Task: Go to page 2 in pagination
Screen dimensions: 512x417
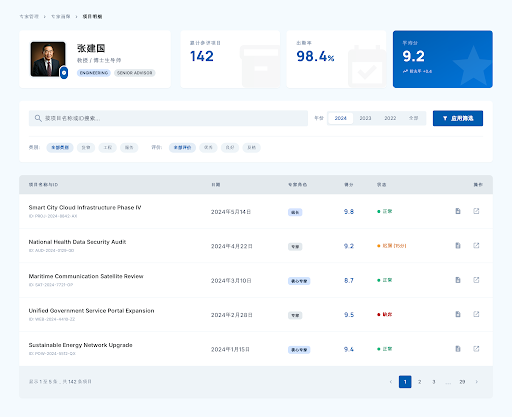Action: coord(420,382)
